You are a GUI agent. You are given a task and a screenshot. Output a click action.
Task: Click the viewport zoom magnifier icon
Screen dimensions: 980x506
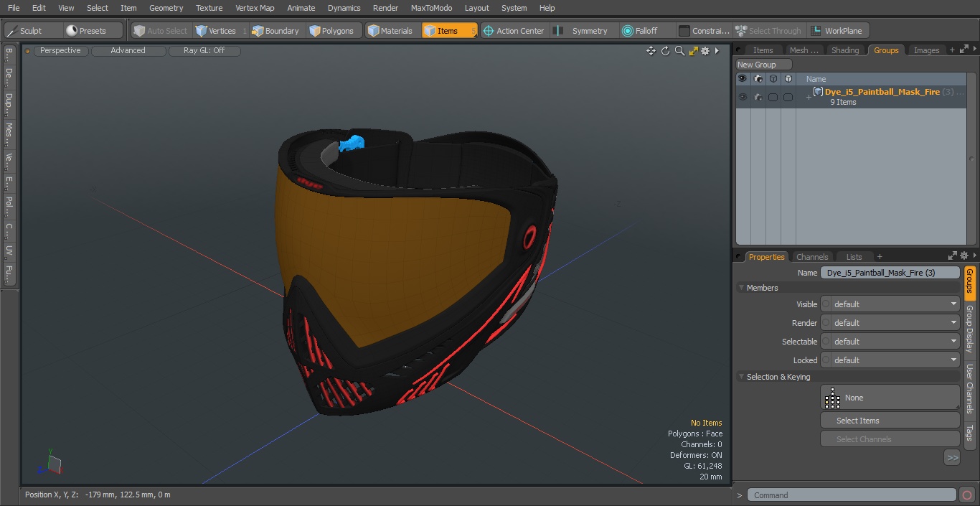pos(679,51)
